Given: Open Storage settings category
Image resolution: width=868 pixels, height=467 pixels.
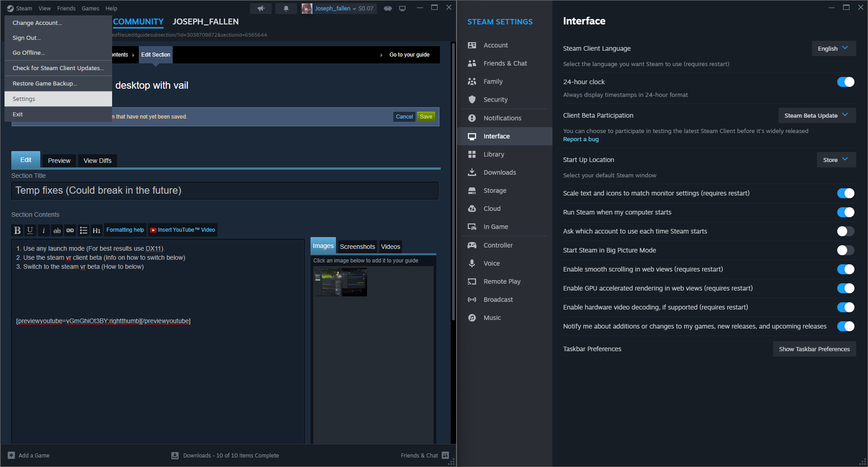Looking at the screenshot, I should point(505,191).
